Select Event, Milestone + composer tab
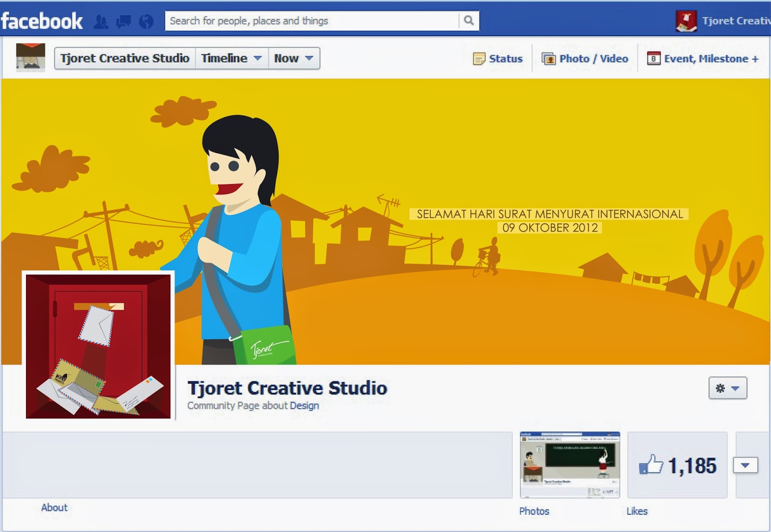This screenshot has height=532, width=771. coord(703,59)
